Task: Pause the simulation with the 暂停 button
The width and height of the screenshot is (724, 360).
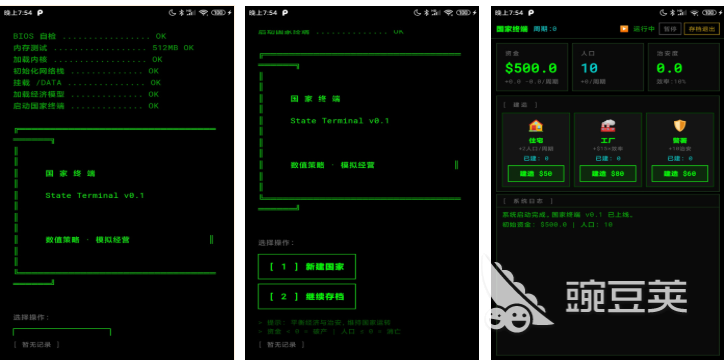Action: pyautogui.click(x=670, y=29)
